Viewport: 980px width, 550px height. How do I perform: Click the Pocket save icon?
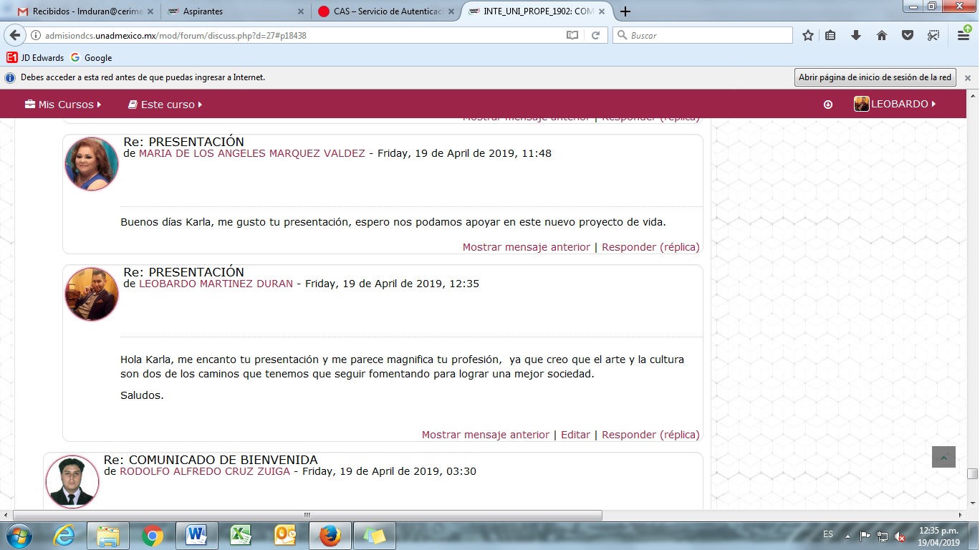tap(908, 35)
